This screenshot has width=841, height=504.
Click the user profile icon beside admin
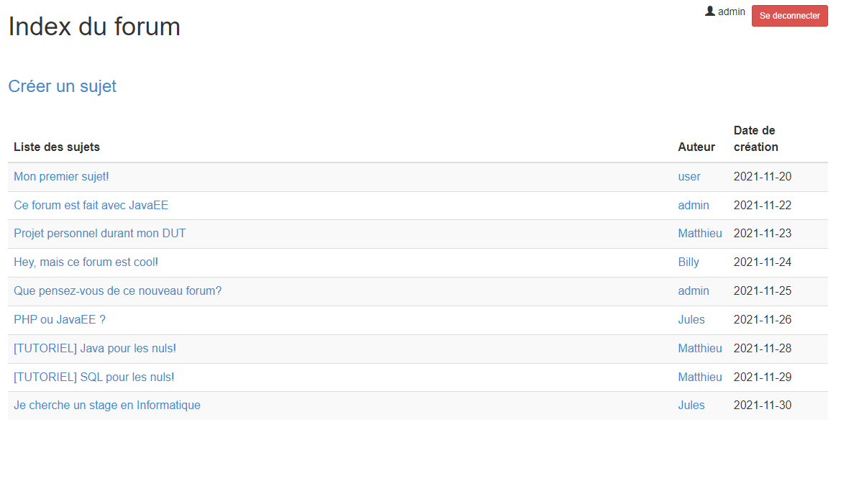pos(710,12)
